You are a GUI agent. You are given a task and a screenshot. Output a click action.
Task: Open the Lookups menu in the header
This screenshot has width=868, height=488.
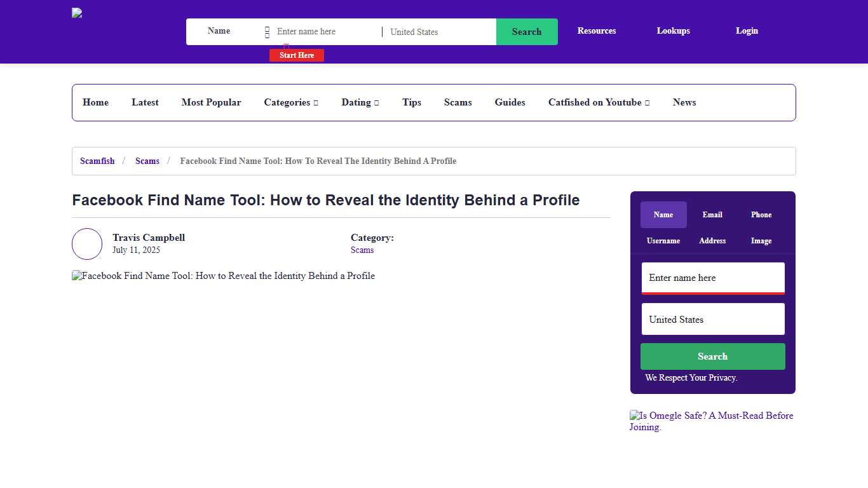click(673, 30)
